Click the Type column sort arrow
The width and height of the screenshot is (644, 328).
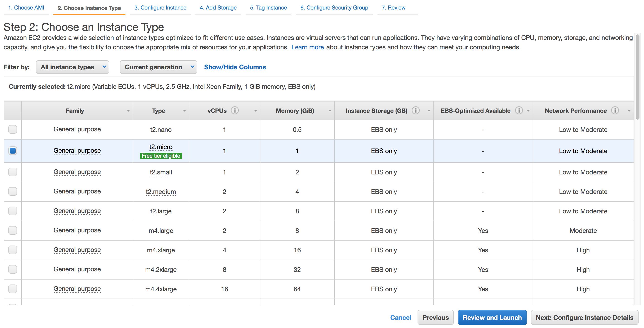click(x=185, y=111)
